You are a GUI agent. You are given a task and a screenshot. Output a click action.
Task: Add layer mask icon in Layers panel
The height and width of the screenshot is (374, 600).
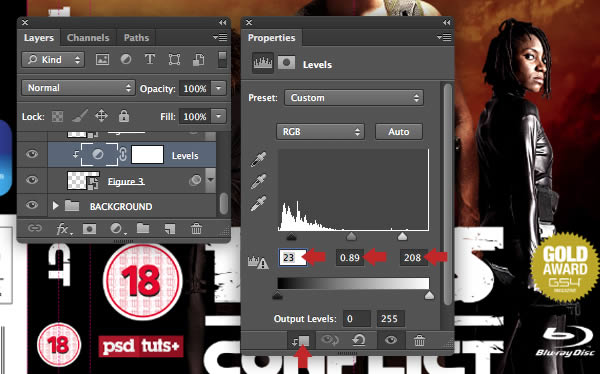(x=89, y=229)
